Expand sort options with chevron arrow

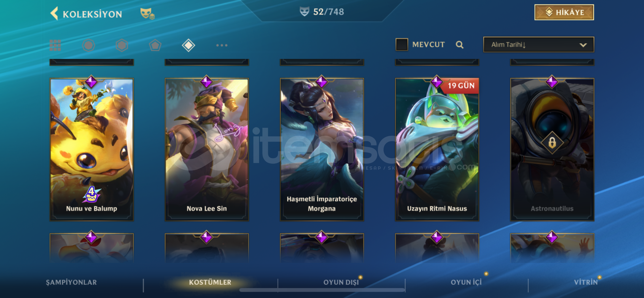(583, 45)
